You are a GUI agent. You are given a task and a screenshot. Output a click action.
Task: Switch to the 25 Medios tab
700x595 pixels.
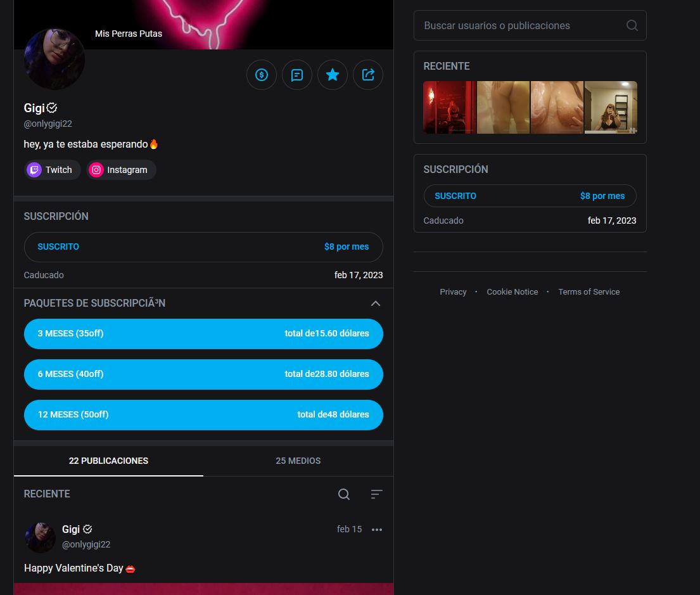click(x=298, y=461)
